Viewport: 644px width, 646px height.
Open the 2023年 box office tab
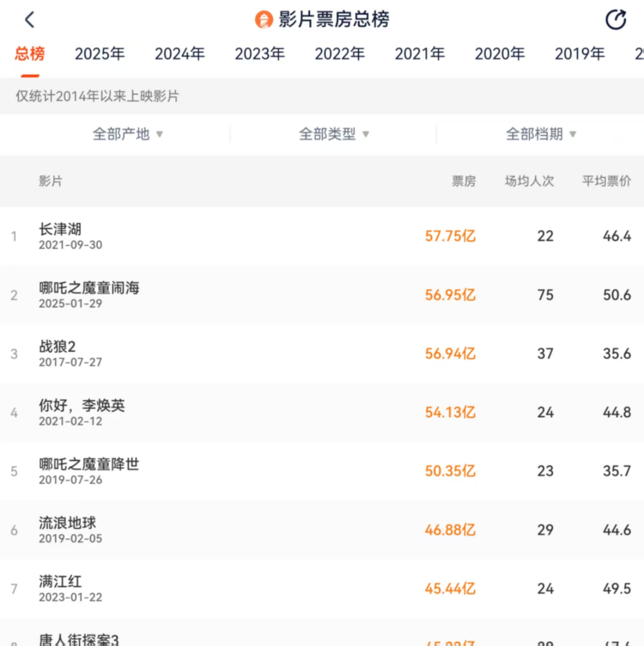point(260,54)
